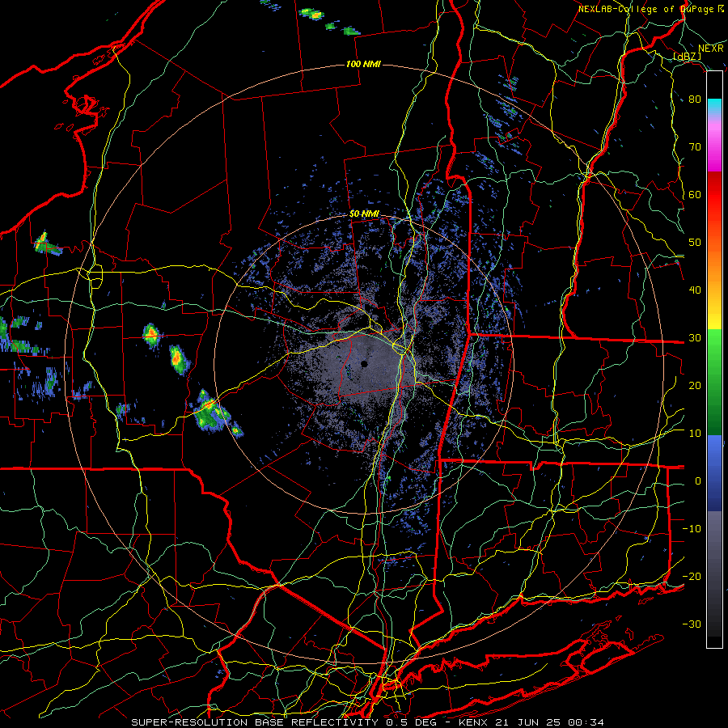Click the orange segment of the color bar
728x728 pixels.
point(714,267)
